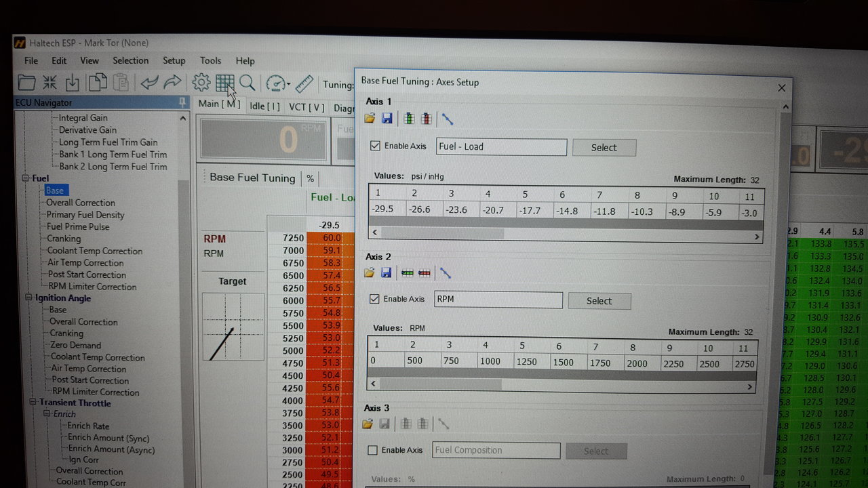Click the % button beside Base Fuel Tuning
This screenshot has width=868, height=488.
coord(310,178)
